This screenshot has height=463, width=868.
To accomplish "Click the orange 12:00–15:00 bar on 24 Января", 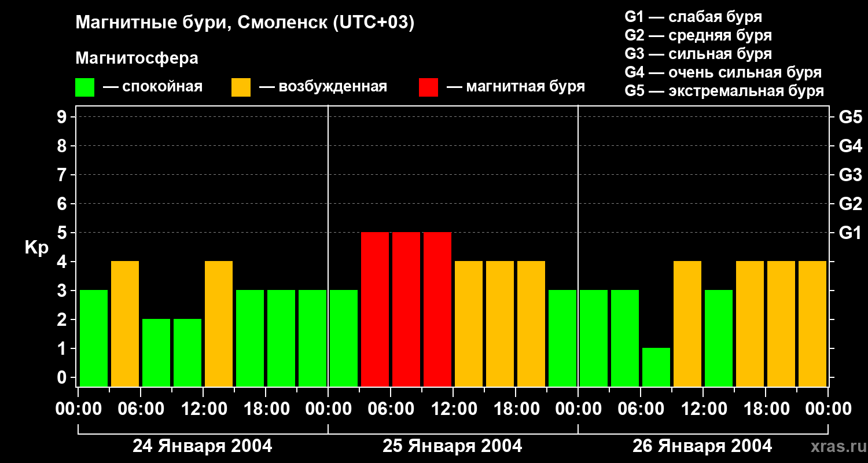I will pos(219,324).
